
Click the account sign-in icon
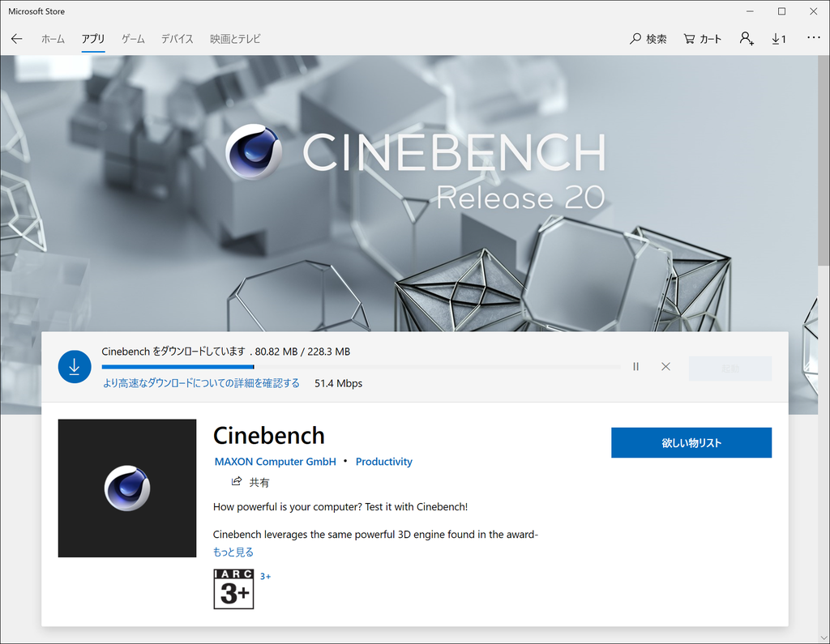click(747, 39)
